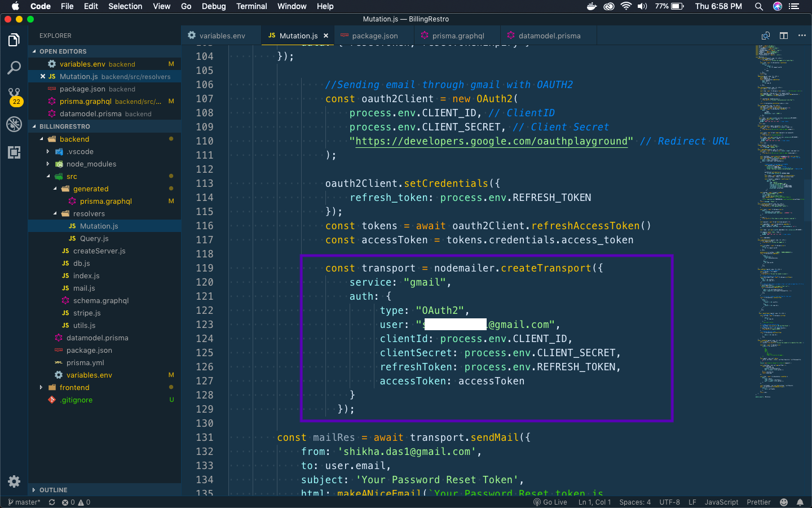Split the editor to the right
The image size is (812, 508).
point(784,36)
